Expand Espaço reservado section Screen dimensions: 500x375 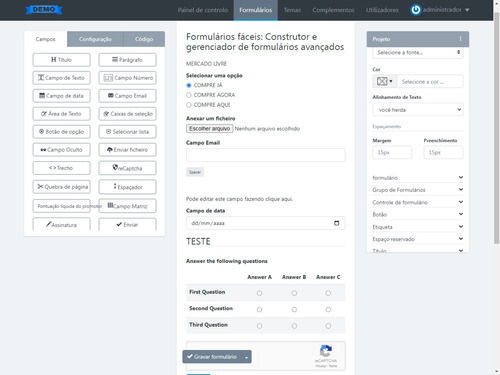[x=418, y=239]
